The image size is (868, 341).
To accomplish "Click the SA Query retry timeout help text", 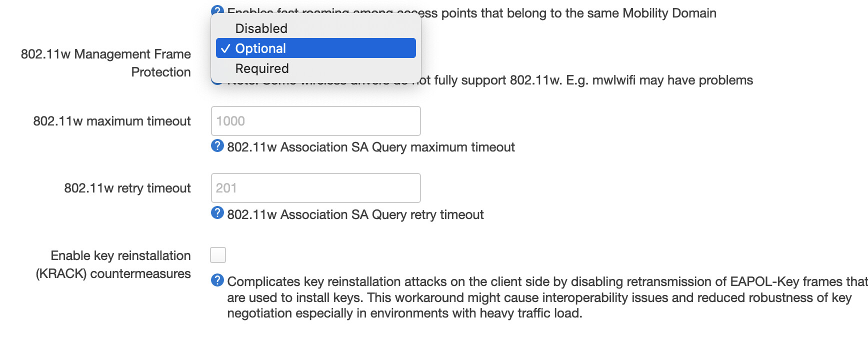I will (x=355, y=214).
